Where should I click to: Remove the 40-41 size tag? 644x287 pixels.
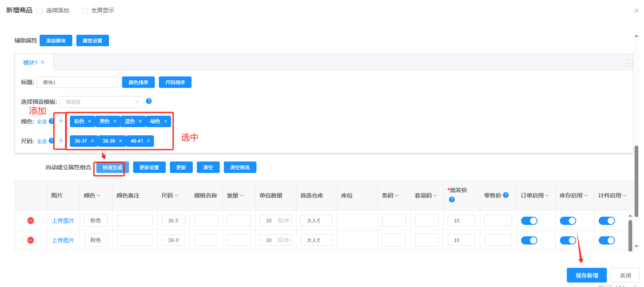(x=148, y=141)
